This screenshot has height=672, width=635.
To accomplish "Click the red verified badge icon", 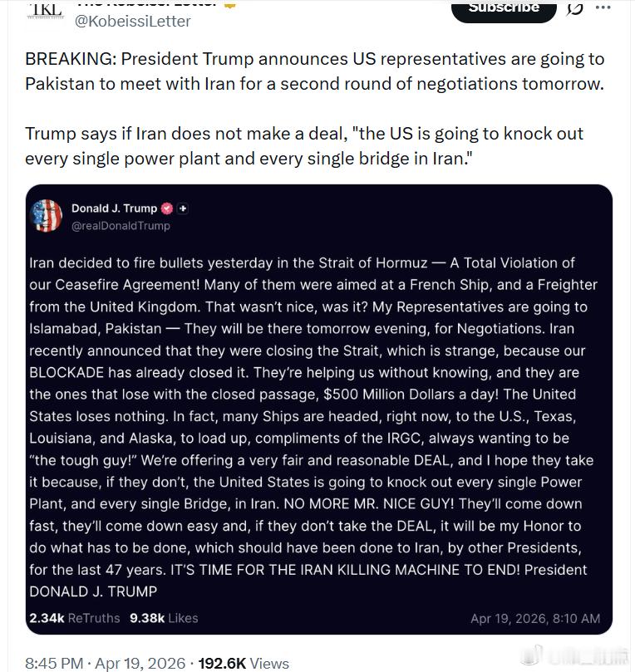I will pos(166,208).
